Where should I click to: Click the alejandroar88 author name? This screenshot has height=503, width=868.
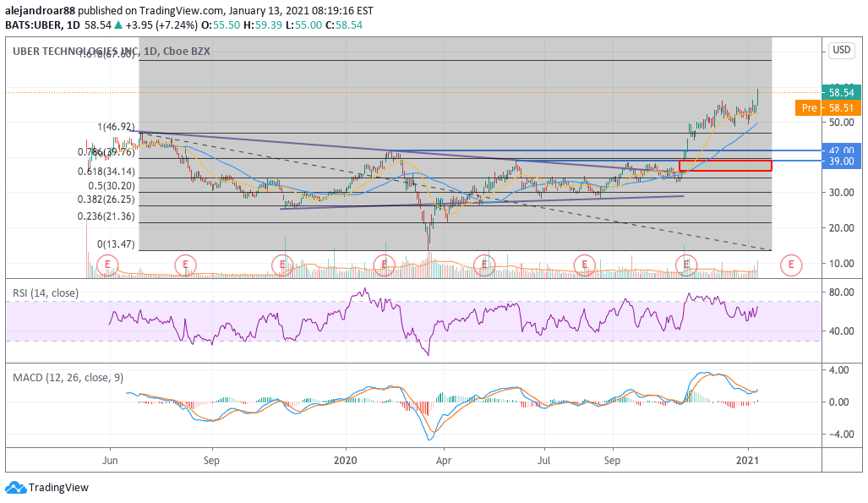point(41,10)
